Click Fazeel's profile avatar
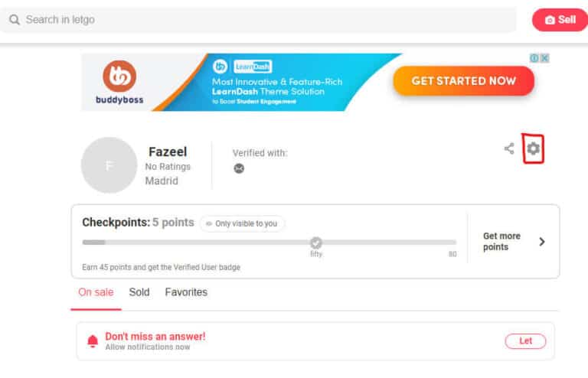Screen dimensions: 588x378 [x=109, y=165]
